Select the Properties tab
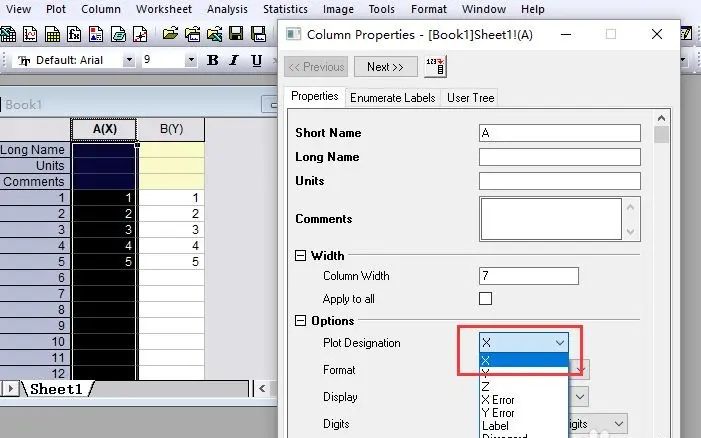 click(315, 96)
